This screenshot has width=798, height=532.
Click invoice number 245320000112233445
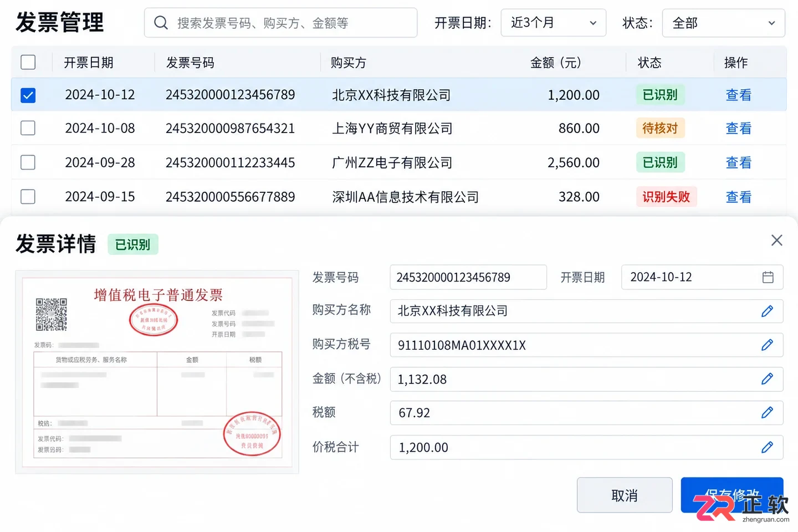point(230,163)
